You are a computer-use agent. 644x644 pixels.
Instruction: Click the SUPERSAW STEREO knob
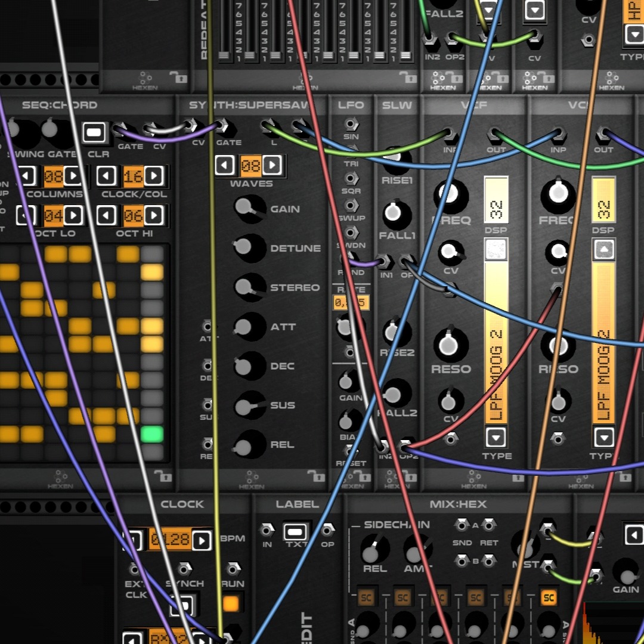[249, 287]
